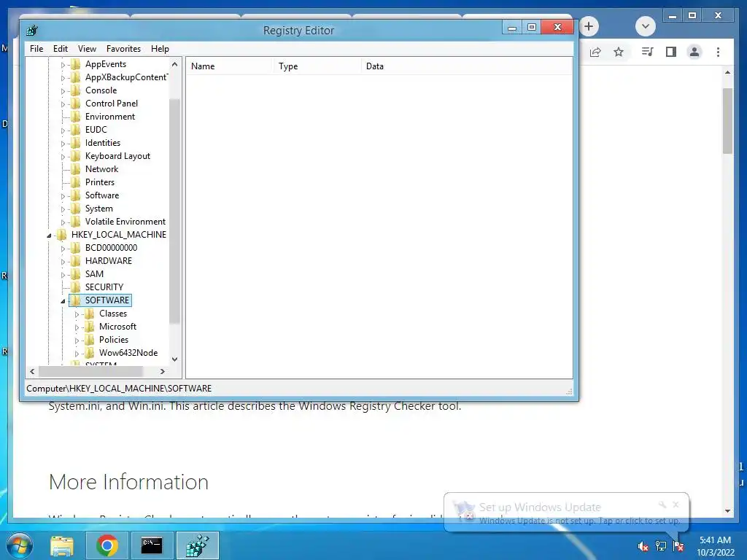Expand the Classes subkey
747x560 pixels.
[x=77, y=314]
